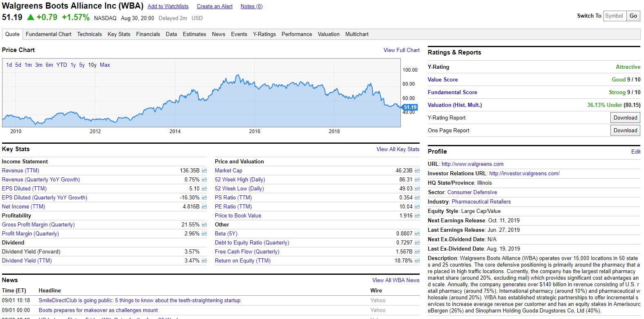Open the Fundamental Score link

[452, 93]
